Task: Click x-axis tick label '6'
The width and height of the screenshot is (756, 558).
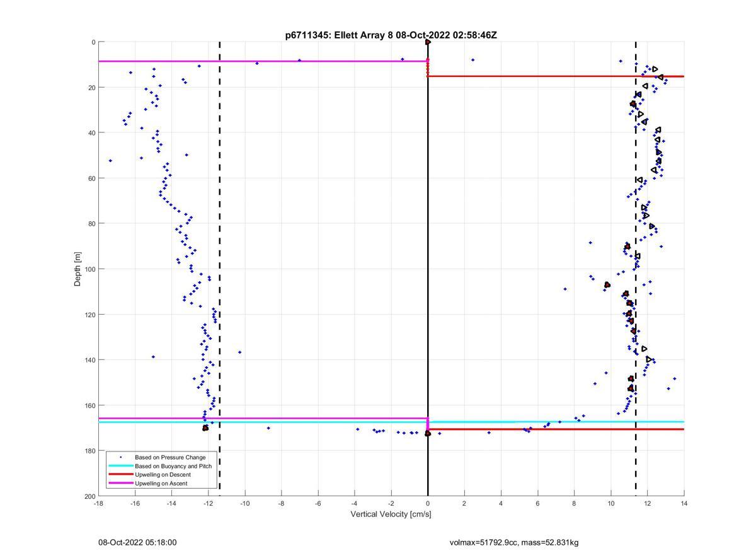Action: [537, 504]
